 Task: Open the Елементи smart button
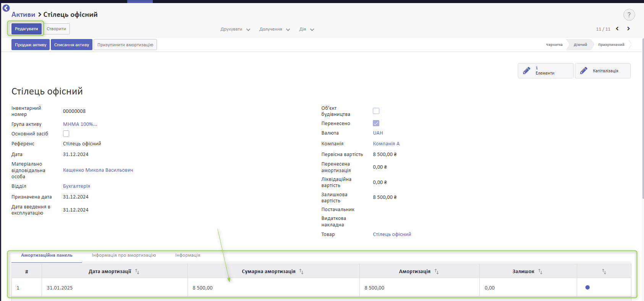545,71
